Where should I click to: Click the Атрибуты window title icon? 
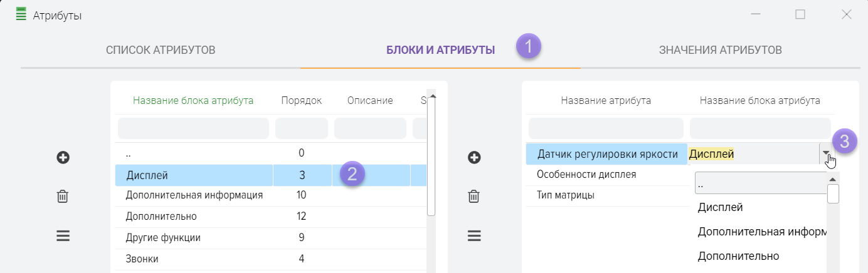click(21, 15)
